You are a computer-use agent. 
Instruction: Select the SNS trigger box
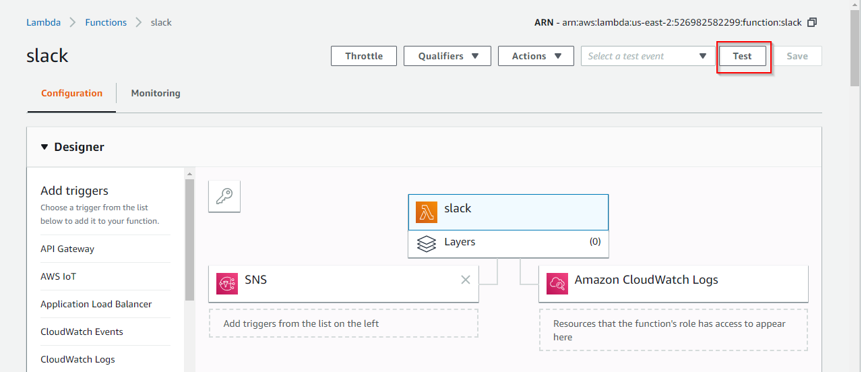[344, 284]
